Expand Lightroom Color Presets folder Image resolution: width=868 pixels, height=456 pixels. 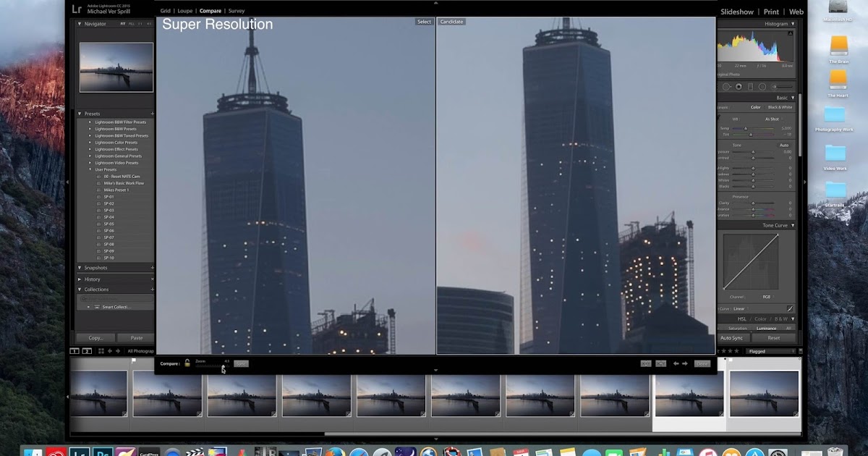[x=90, y=143]
